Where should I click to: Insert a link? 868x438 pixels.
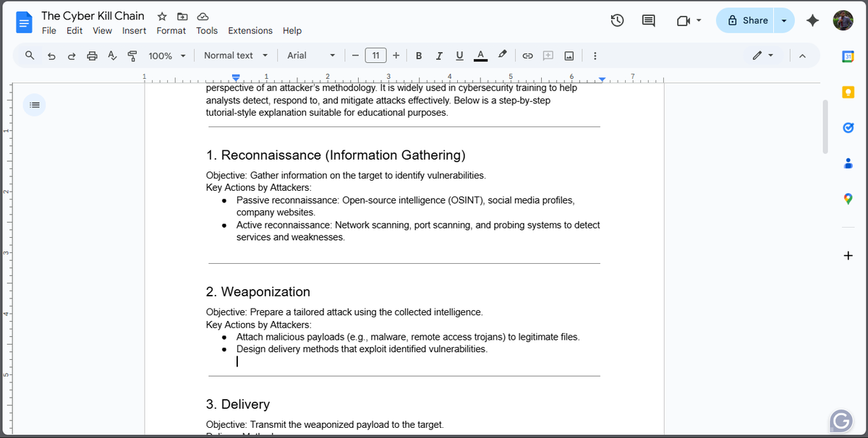(x=528, y=56)
